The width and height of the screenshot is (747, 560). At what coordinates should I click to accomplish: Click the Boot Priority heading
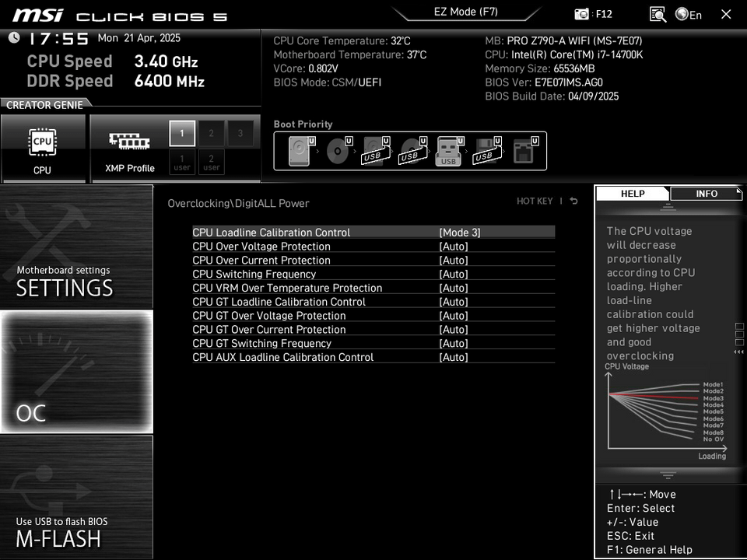pyautogui.click(x=303, y=124)
